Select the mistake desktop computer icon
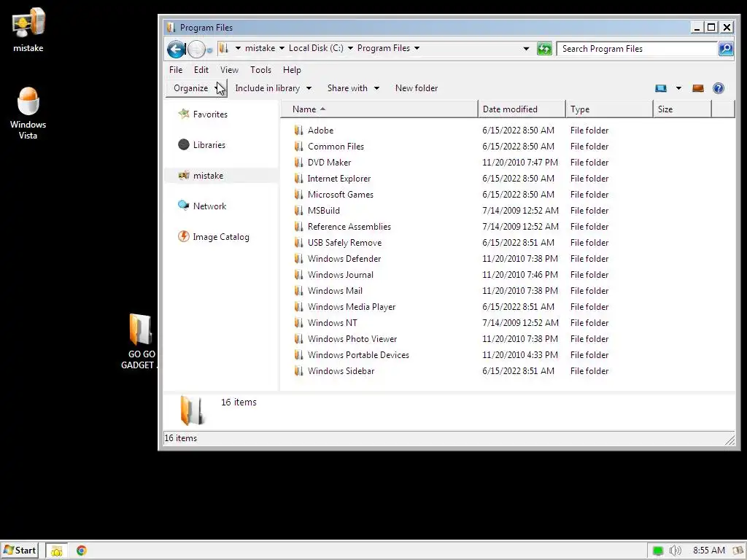Image resolution: width=747 pixels, height=560 pixels. click(x=28, y=29)
